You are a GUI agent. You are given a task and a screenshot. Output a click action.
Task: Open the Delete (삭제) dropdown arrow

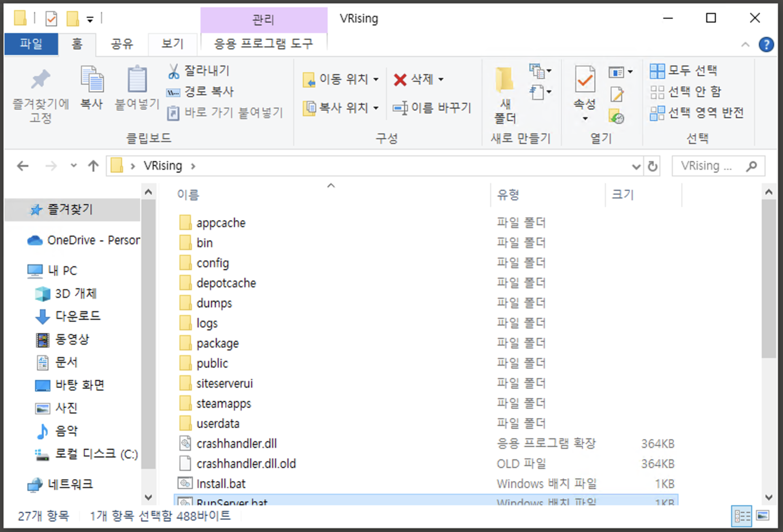pyautogui.click(x=441, y=79)
